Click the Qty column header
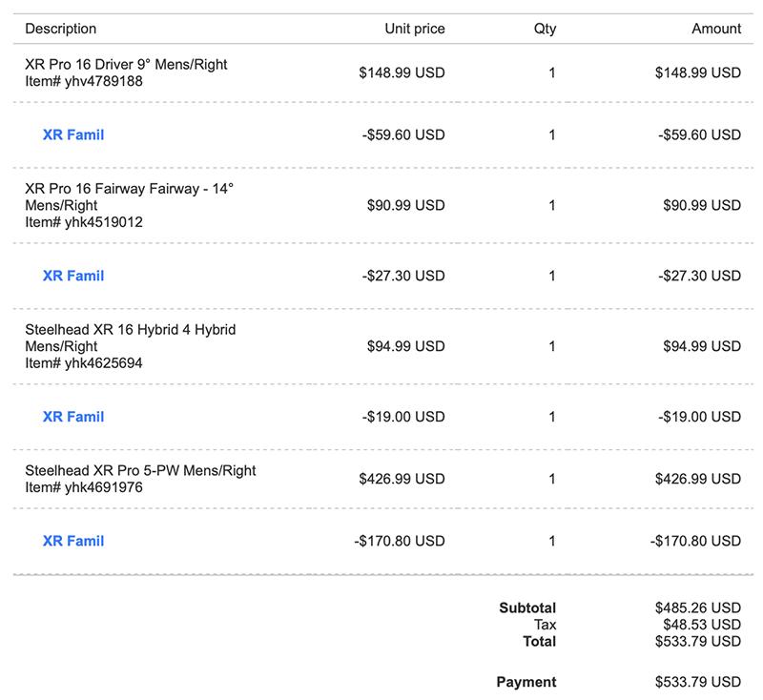 pyautogui.click(x=545, y=29)
